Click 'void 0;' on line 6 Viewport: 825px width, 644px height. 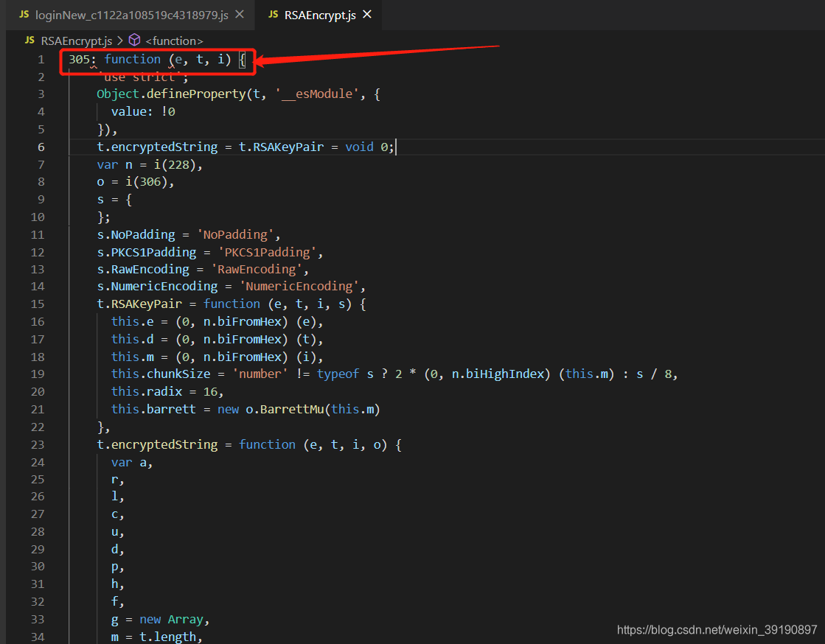click(369, 147)
